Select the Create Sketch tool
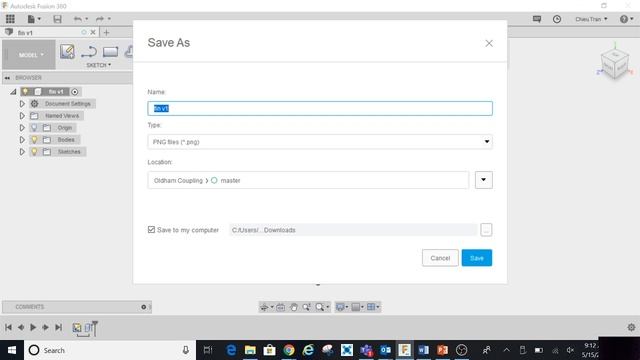The image size is (640, 360). click(x=67, y=52)
